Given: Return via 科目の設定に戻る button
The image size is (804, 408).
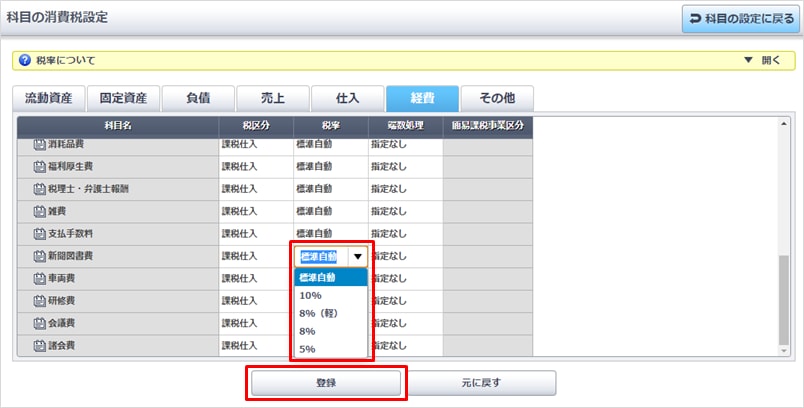Looking at the screenshot, I should [x=740, y=18].
